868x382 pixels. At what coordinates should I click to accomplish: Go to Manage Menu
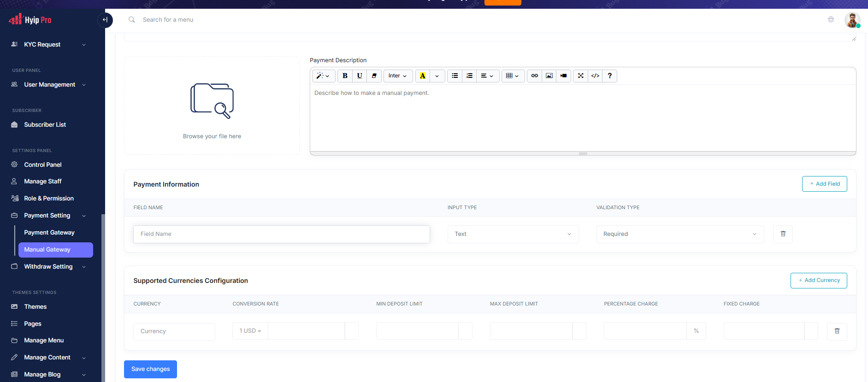44,341
